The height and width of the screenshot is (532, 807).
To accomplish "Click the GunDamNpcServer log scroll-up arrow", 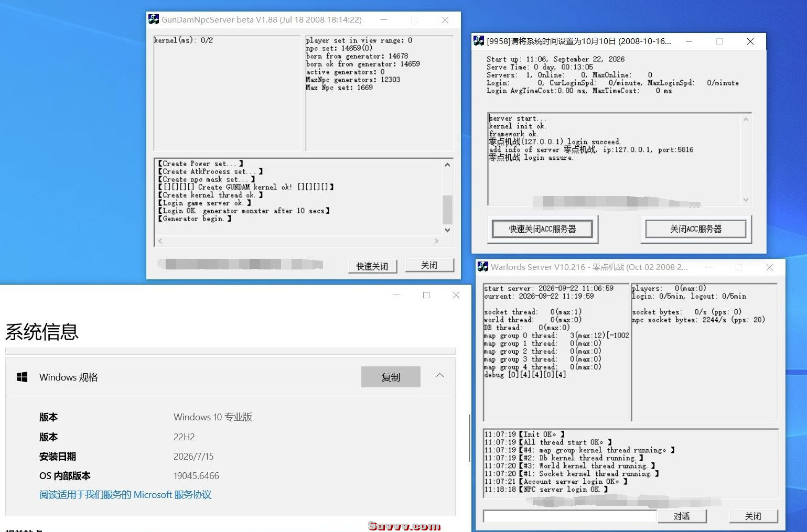I will (x=447, y=165).
